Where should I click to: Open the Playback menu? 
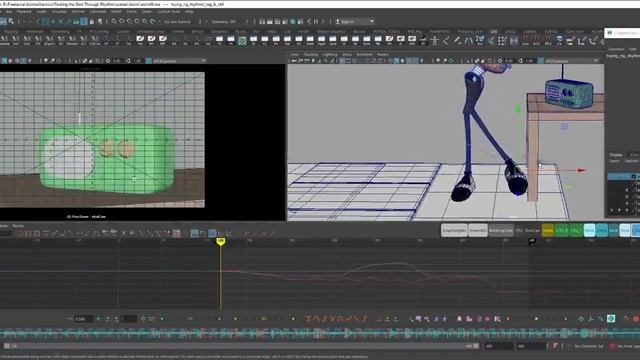pos(24,11)
